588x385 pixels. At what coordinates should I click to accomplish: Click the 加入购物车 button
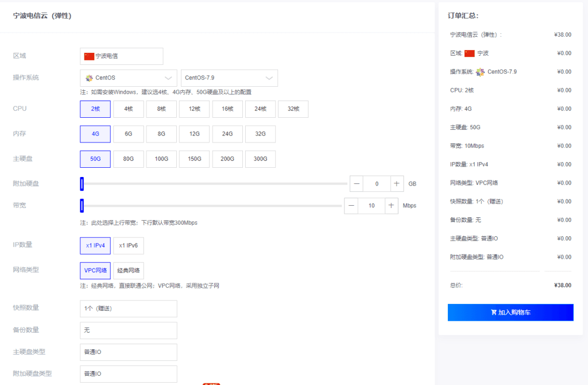(x=510, y=313)
